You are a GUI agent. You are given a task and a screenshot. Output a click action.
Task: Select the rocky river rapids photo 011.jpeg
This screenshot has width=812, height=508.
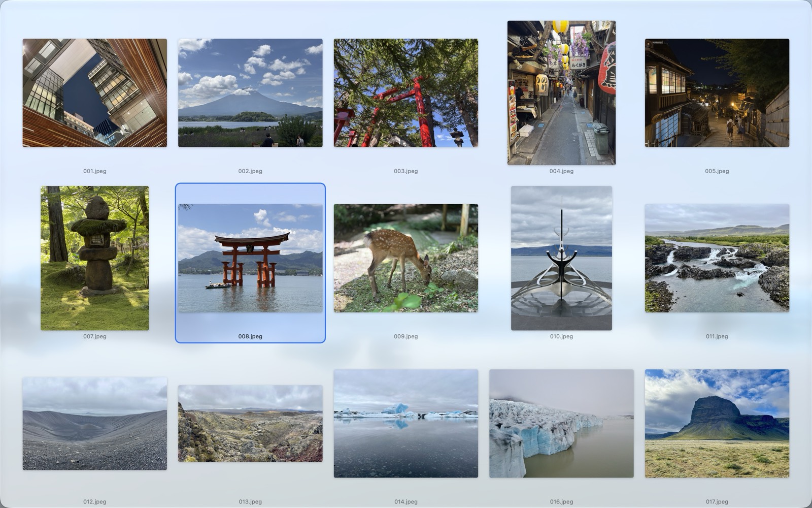click(717, 258)
